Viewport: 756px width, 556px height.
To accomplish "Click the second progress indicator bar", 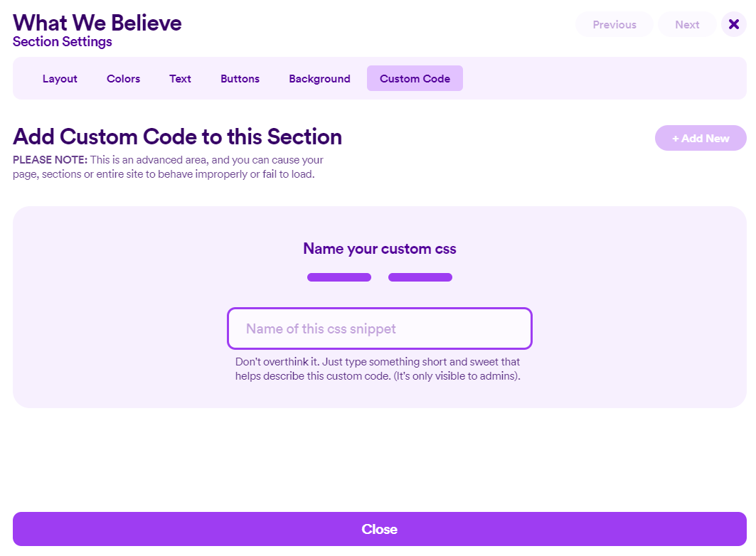I will [x=420, y=277].
